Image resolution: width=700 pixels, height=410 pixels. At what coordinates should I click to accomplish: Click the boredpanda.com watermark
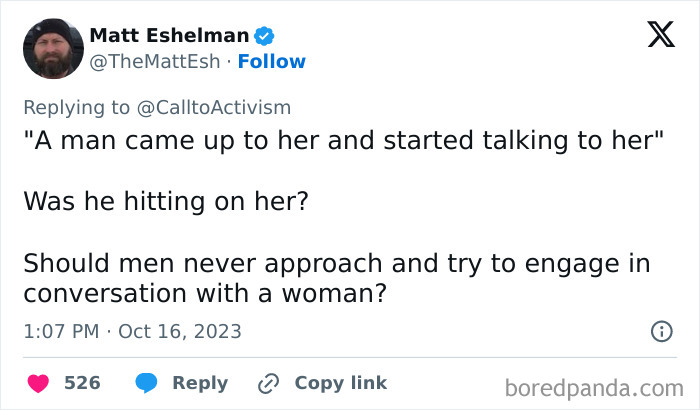(x=593, y=386)
